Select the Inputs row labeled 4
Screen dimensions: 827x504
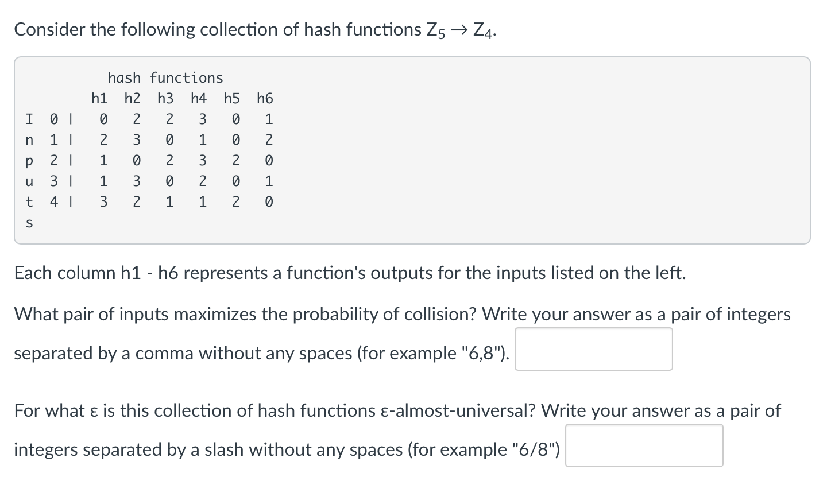tap(54, 201)
